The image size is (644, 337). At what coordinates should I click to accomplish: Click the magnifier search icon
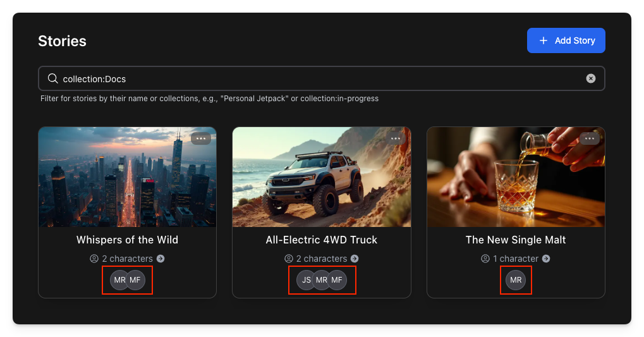53,79
